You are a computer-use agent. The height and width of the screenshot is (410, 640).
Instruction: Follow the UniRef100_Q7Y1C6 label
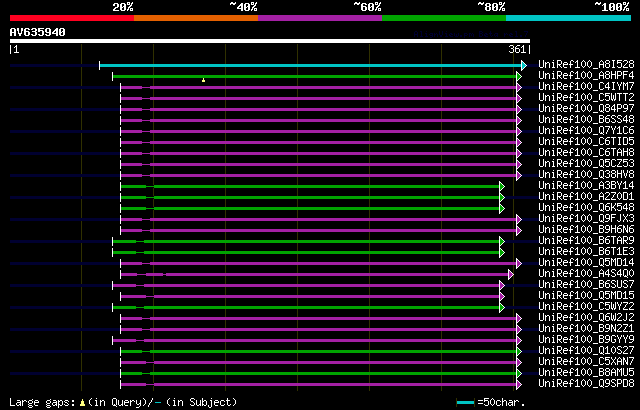[x=586, y=131]
